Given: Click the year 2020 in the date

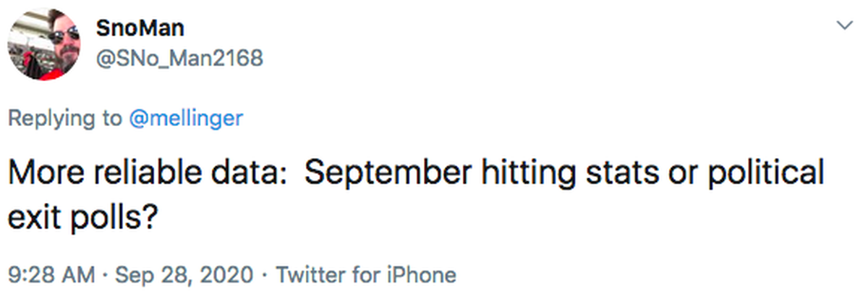Looking at the screenshot, I should pyautogui.click(x=229, y=275).
